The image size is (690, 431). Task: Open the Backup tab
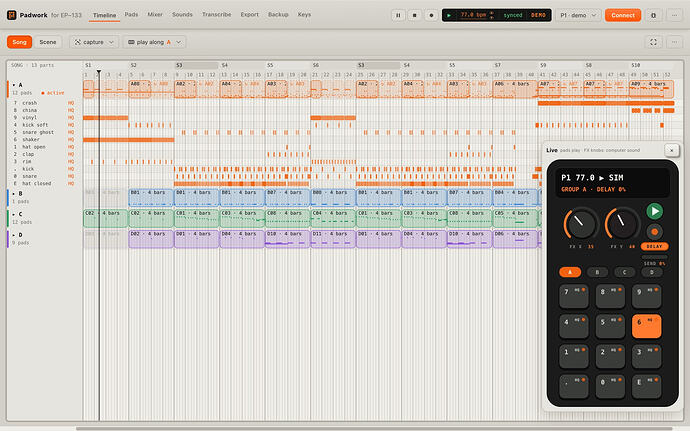tap(278, 15)
